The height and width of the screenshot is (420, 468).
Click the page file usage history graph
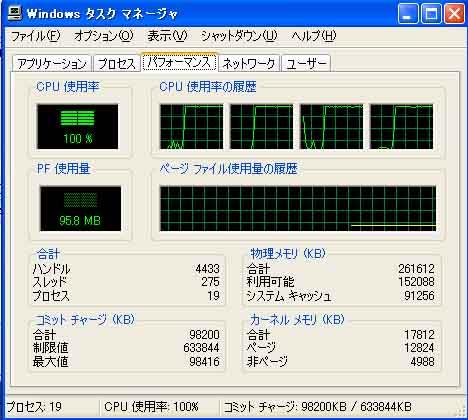click(x=298, y=209)
